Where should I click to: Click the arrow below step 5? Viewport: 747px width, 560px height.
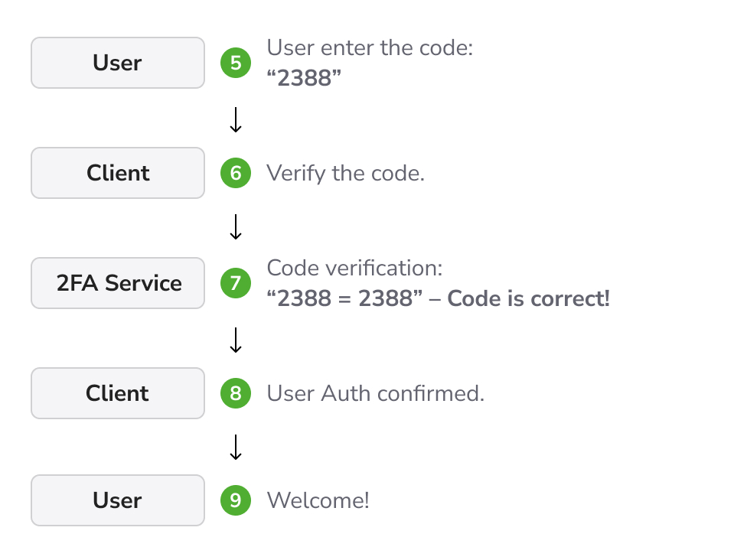pos(236,120)
